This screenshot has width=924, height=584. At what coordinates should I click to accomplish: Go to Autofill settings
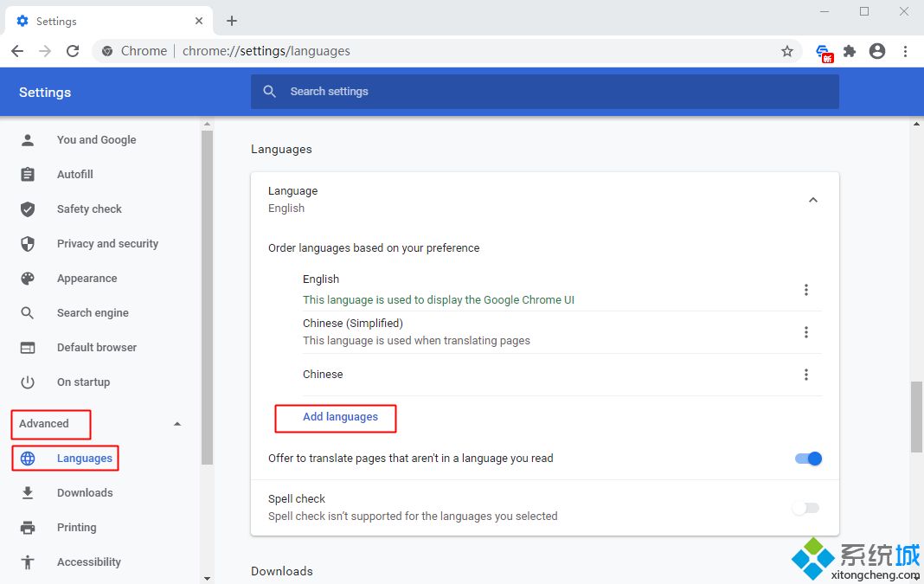tap(75, 175)
